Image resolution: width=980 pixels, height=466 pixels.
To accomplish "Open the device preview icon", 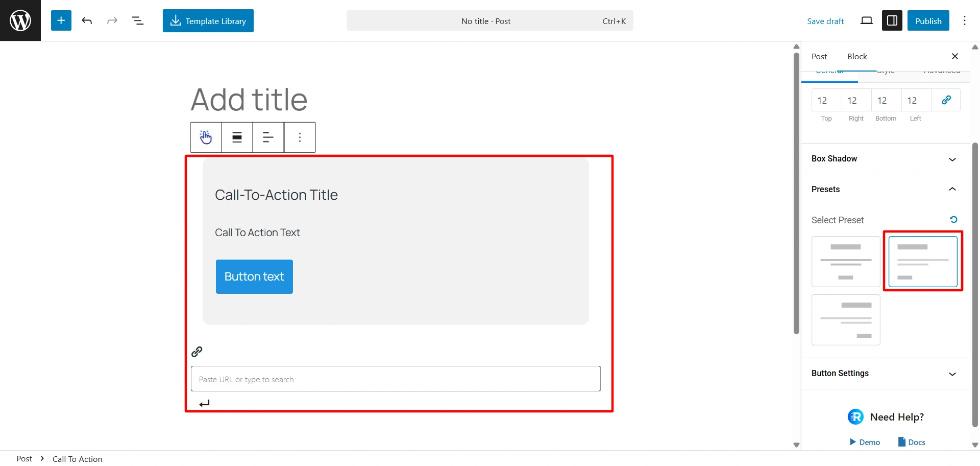I will pos(867,20).
